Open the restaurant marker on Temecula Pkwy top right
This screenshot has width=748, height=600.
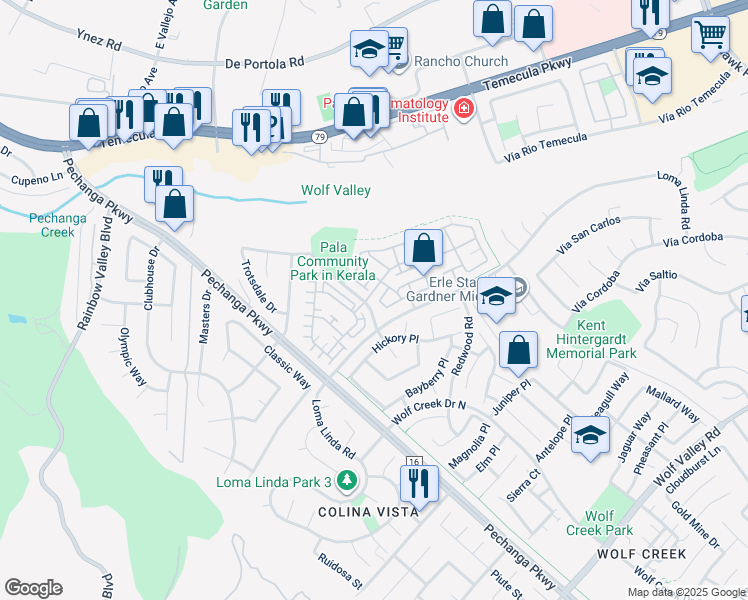(x=650, y=13)
